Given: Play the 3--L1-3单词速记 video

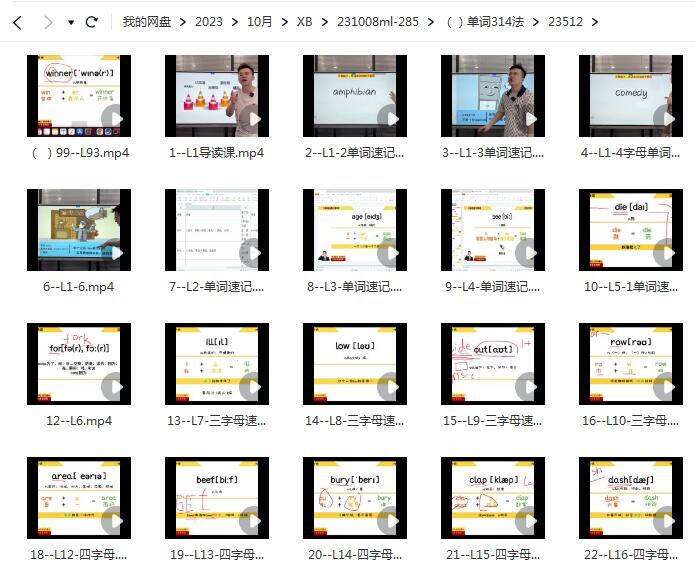Looking at the screenshot, I should (x=529, y=118).
